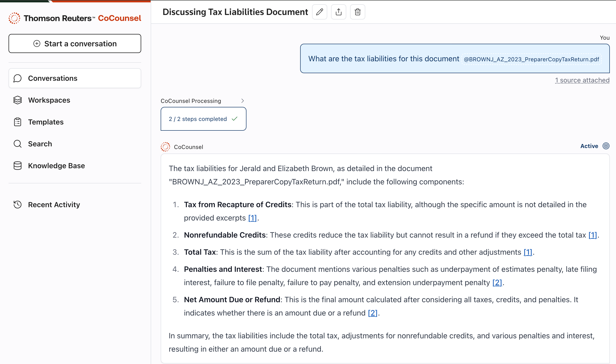Click the pencil edit title icon
The image size is (616, 364).
click(x=319, y=12)
